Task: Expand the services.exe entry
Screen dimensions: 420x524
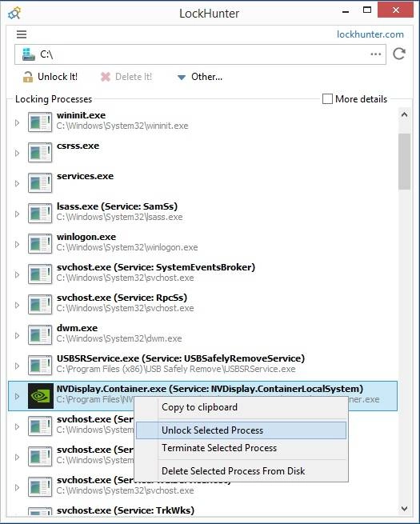Action: point(17,183)
